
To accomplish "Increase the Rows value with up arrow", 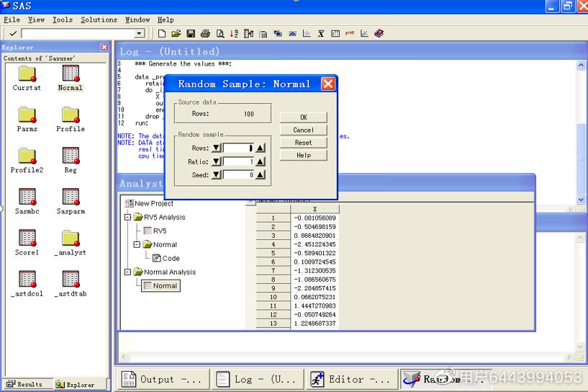I will pyautogui.click(x=261, y=148).
